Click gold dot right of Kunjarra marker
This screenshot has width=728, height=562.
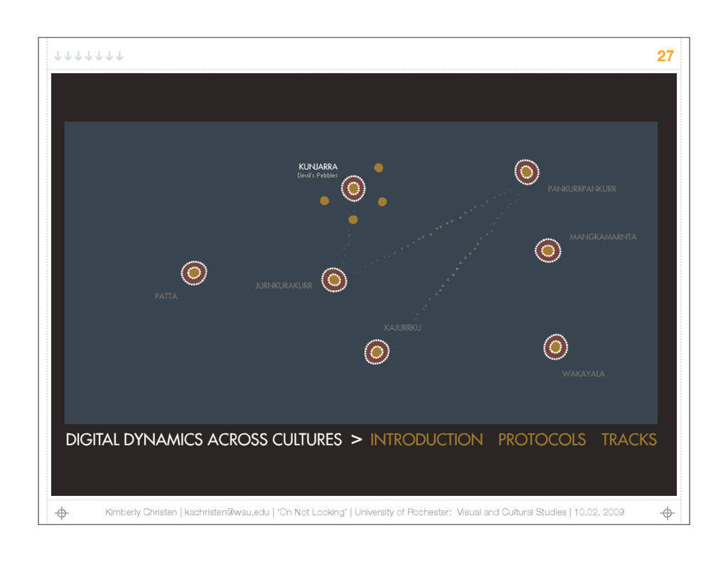(382, 201)
